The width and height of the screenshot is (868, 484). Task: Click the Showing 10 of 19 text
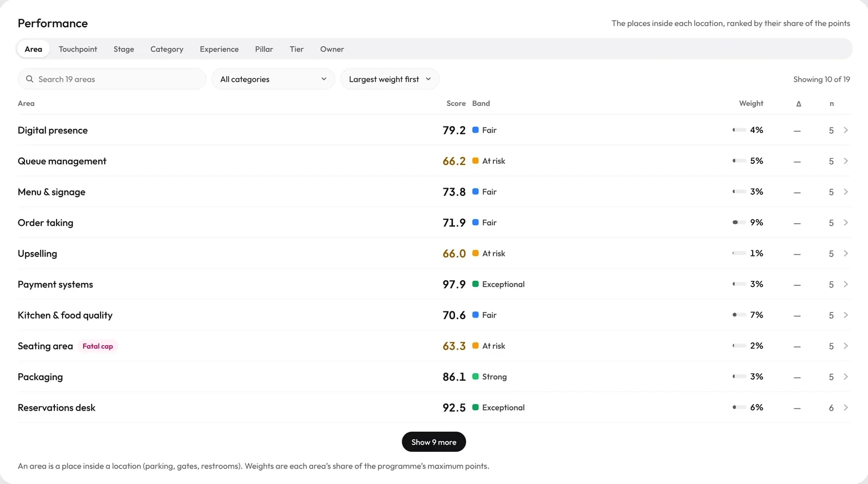(x=821, y=79)
